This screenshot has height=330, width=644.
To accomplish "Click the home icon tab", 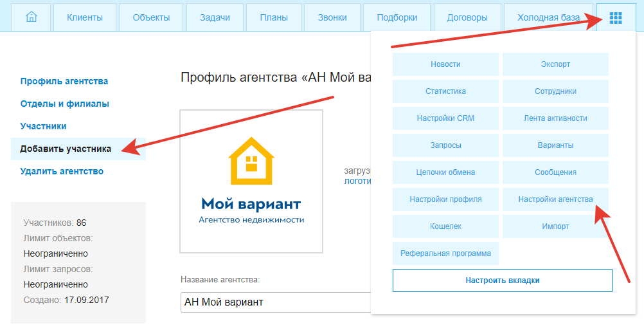I will [x=31, y=17].
